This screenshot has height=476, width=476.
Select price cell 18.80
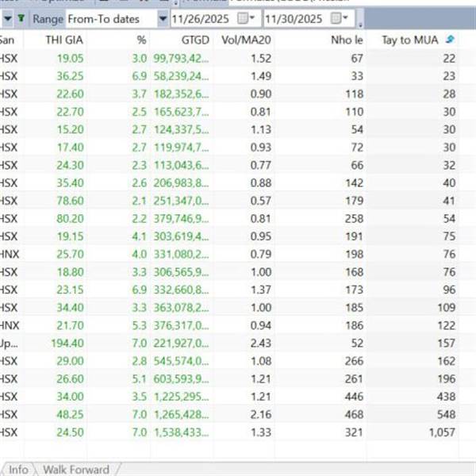pos(70,272)
